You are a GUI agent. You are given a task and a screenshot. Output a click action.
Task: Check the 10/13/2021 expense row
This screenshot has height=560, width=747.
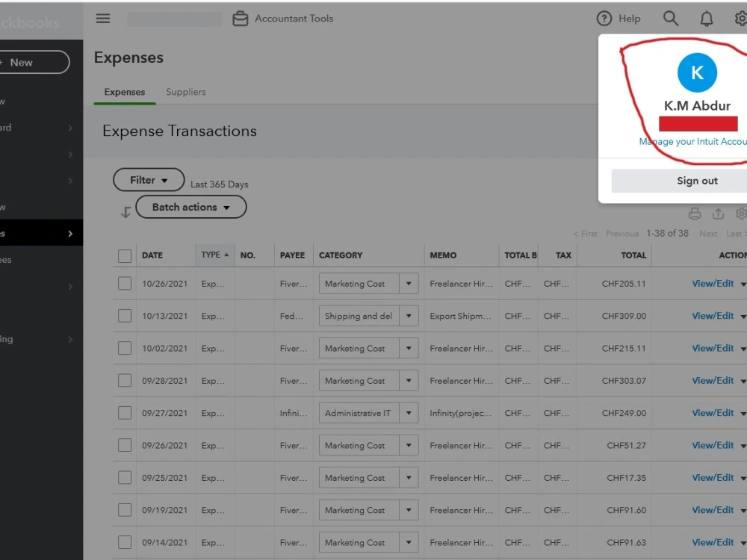pyautogui.click(x=125, y=316)
